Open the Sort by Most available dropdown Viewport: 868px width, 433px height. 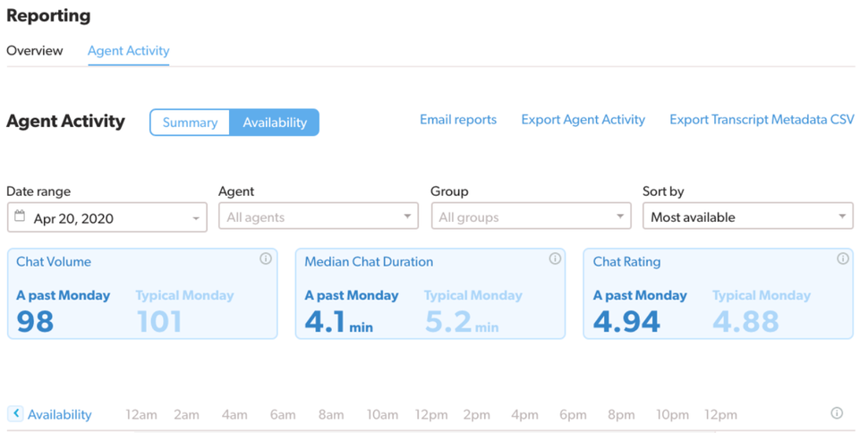[747, 216]
